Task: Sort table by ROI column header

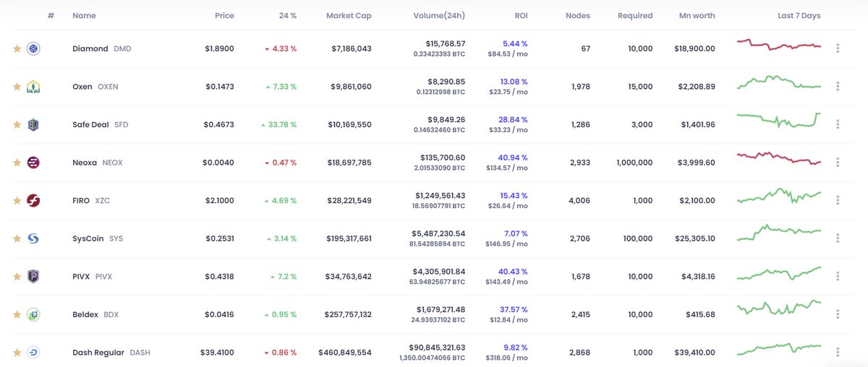Action: pyautogui.click(x=521, y=15)
